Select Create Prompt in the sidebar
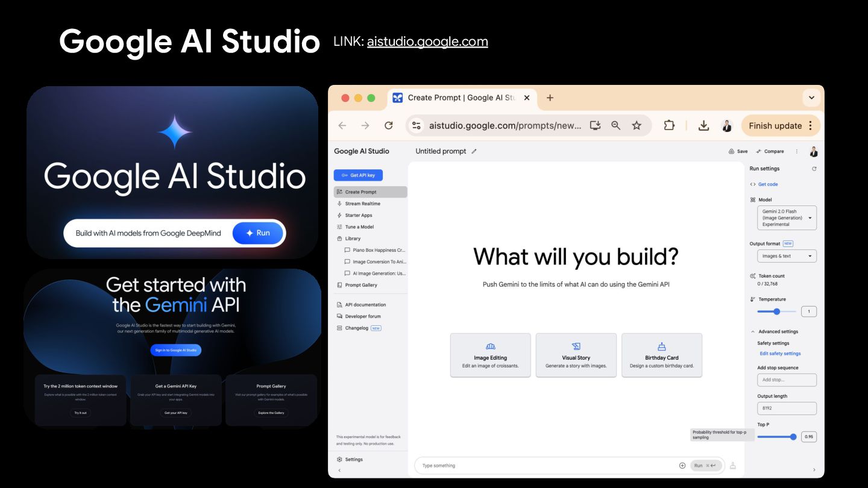 point(370,192)
